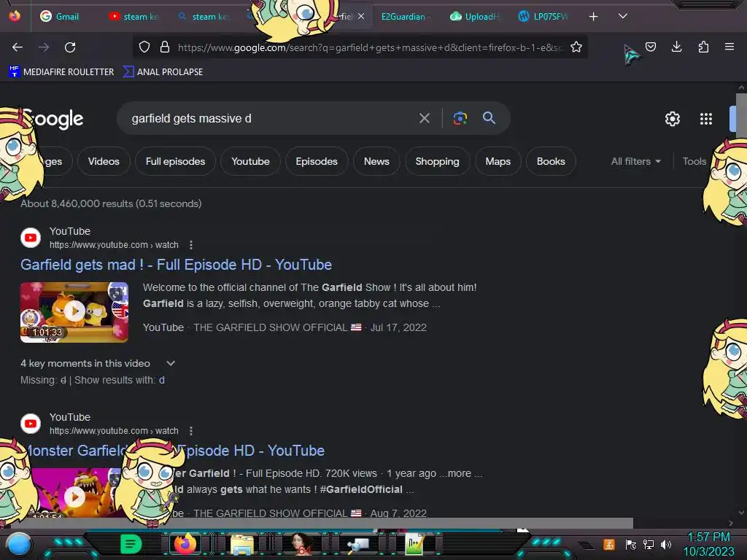Screen dimensions: 747x560
Task: Switch to the steam ke search tab
Action: (x=203, y=16)
